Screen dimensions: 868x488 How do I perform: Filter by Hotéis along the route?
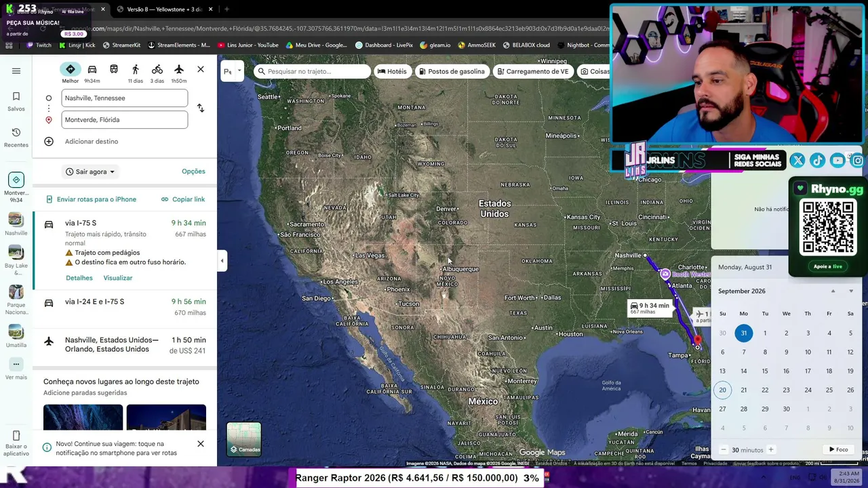click(392, 71)
